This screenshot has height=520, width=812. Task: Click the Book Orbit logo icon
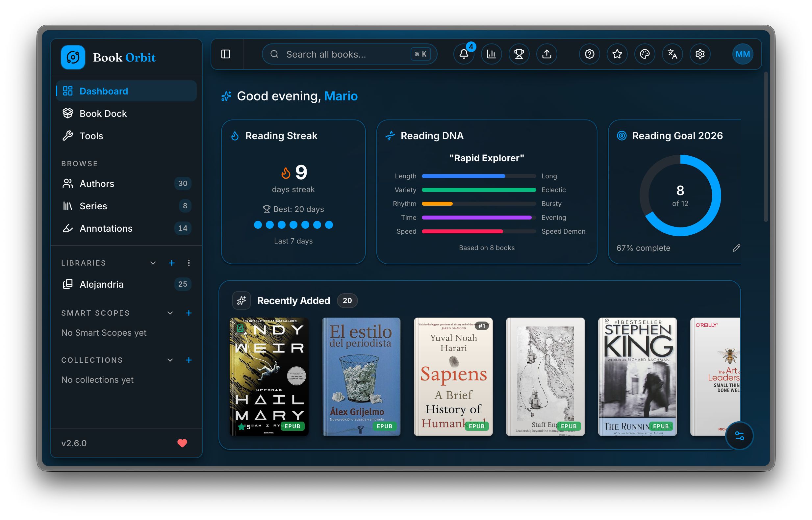pos(73,57)
